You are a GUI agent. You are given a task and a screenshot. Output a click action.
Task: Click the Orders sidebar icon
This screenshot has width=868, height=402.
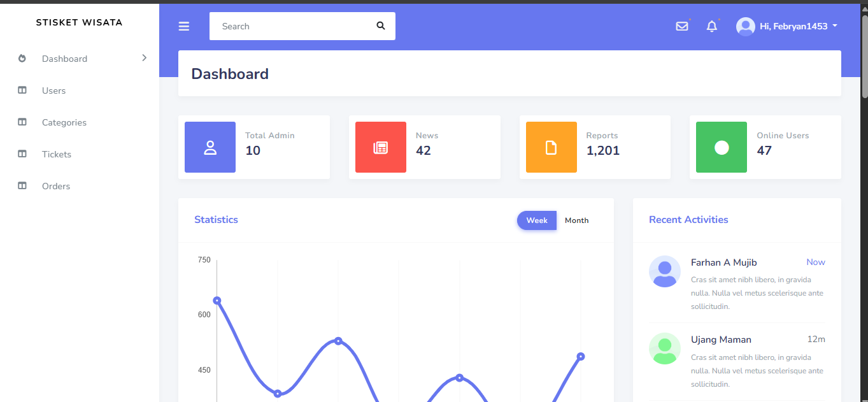[x=22, y=186]
